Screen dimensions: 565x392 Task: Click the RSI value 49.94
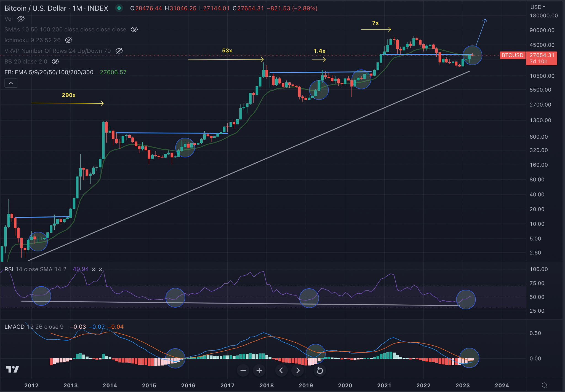[x=81, y=269]
